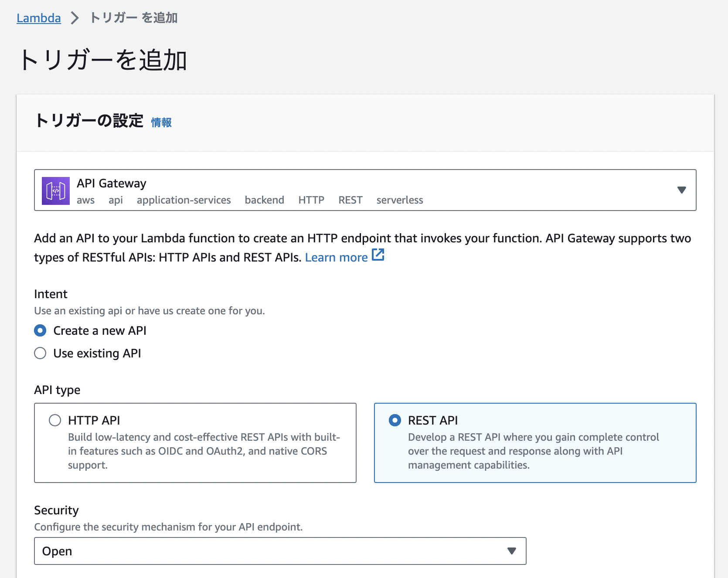This screenshot has width=728, height=578.
Task: Click the 'HTTP' tag in the trigger selector
Action: pos(311,200)
